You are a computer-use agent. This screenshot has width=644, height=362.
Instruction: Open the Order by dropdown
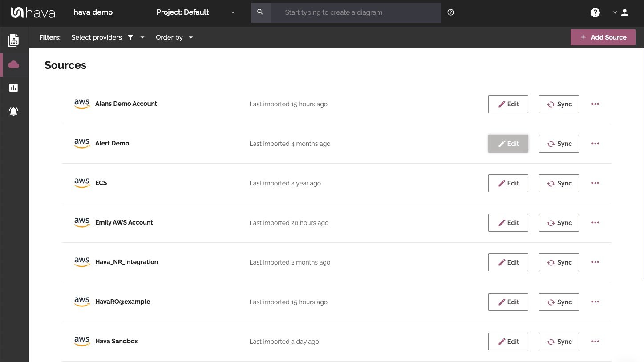(174, 37)
